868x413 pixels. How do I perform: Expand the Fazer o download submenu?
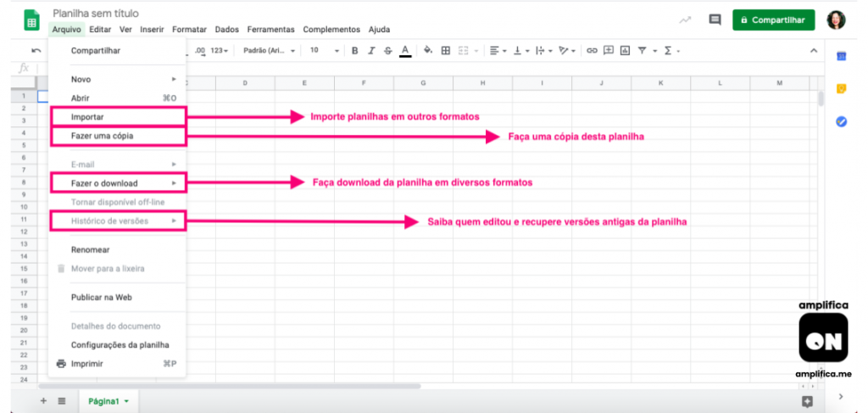117,183
